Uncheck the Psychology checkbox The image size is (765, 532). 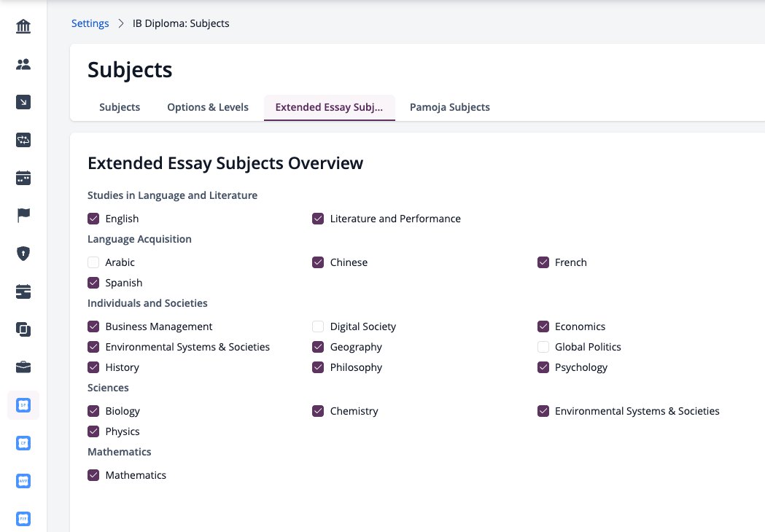coord(543,367)
